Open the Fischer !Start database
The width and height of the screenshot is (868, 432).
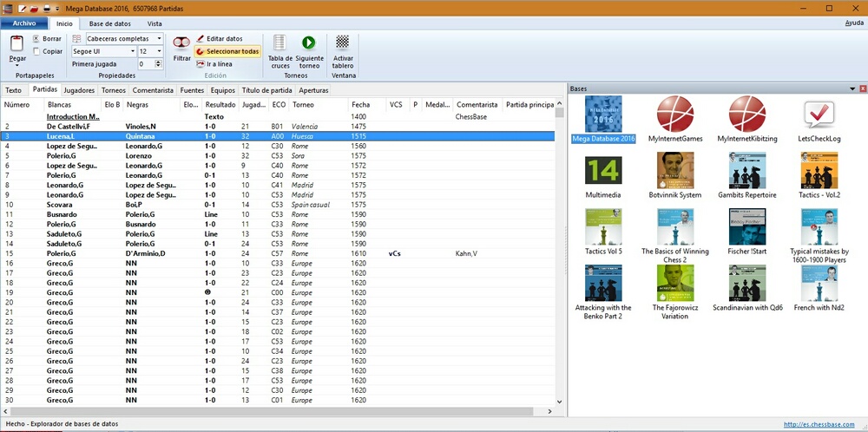tap(746, 226)
